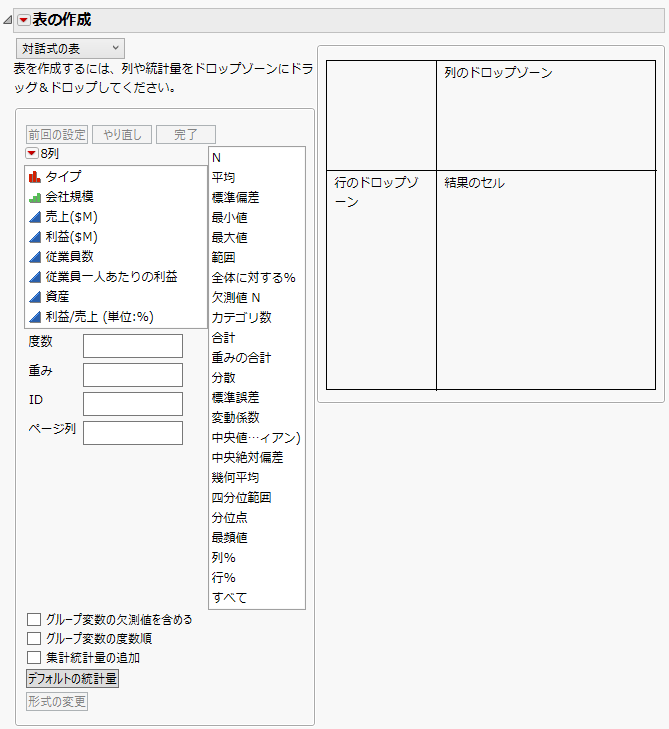This screenshot has width=669, height=729.
Task: Click the 結果のセル area
Action: pyautogui.click(x=546, y=280)
